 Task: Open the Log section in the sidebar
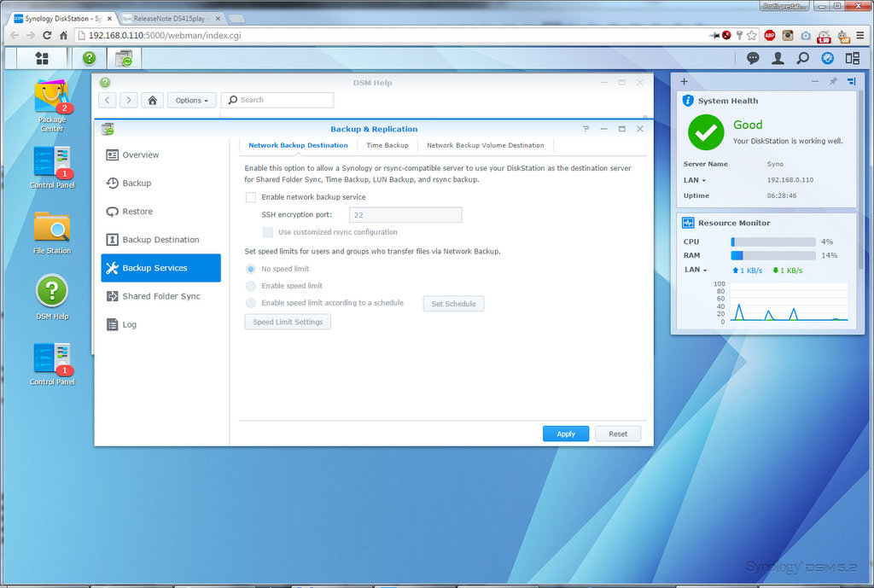(160, 325)
